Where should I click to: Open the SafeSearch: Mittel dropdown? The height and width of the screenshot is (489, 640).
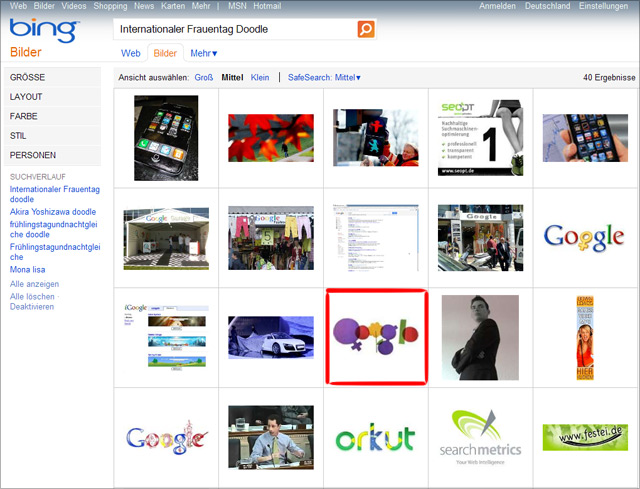pos(324,77)
